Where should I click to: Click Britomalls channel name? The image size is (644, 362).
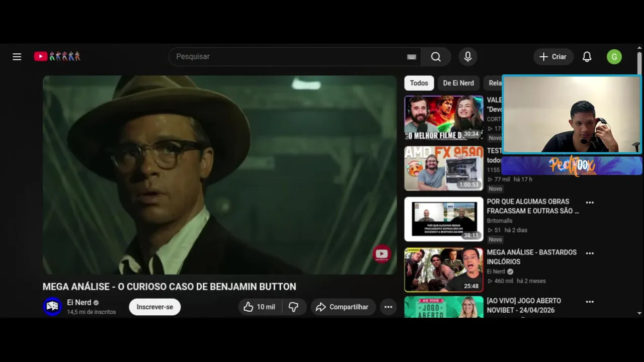click(500, 221)
